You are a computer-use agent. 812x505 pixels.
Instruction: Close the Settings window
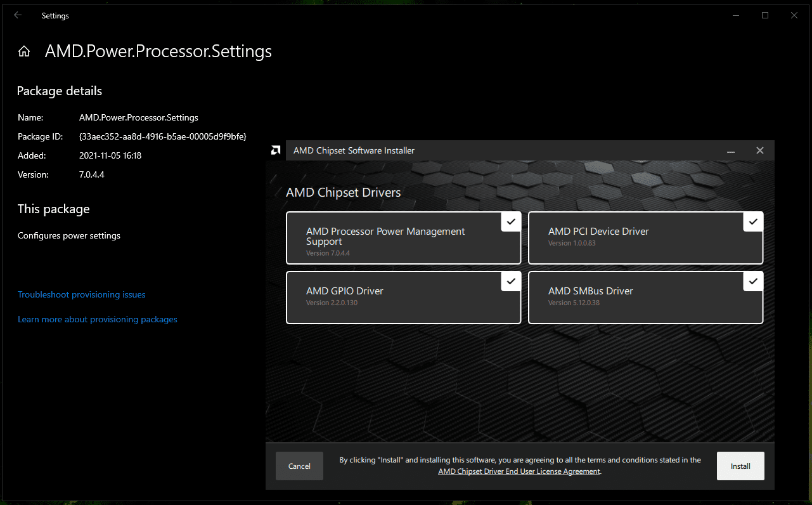794,15
